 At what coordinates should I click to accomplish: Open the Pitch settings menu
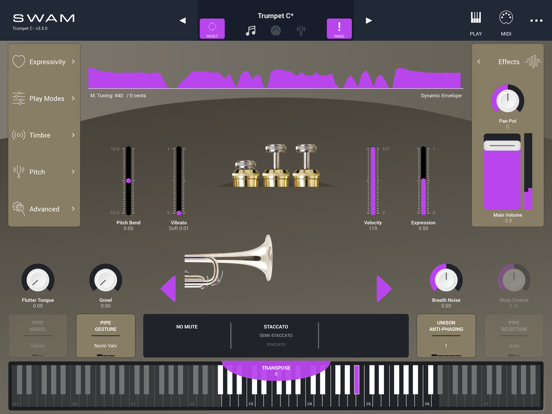click(44, 172)
